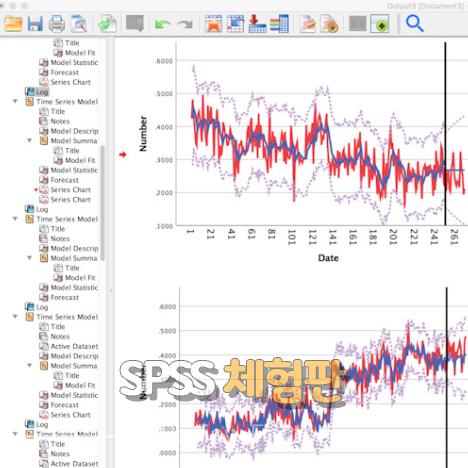Collapse the second Model Summa node
The width and height of the screenshot is (468, 468).
(x=30, y=258)
